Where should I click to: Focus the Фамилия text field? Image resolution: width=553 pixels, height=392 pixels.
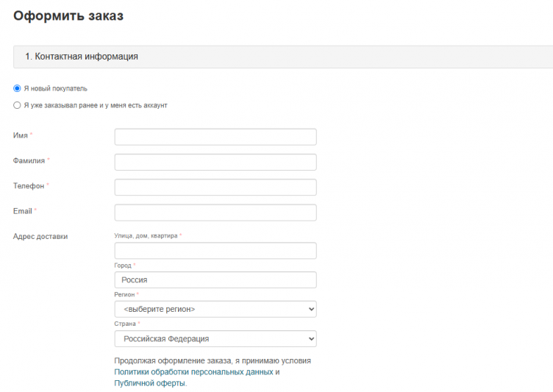click(215, 162)
